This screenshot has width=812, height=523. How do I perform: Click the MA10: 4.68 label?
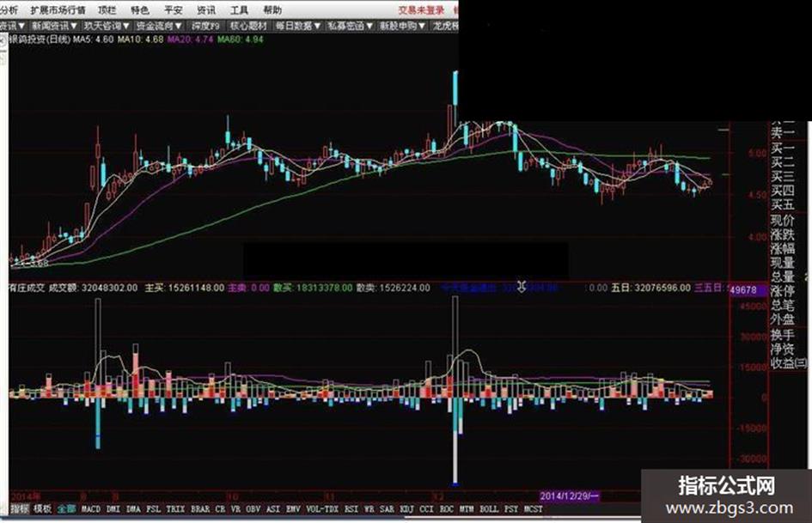pos(140,40)
